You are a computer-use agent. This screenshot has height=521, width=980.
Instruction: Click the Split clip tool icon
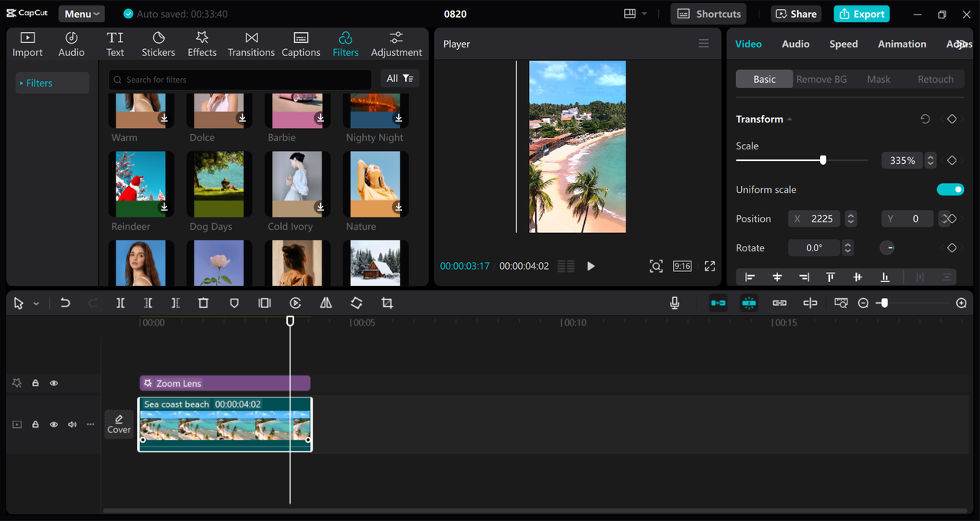tap(120, 303)
